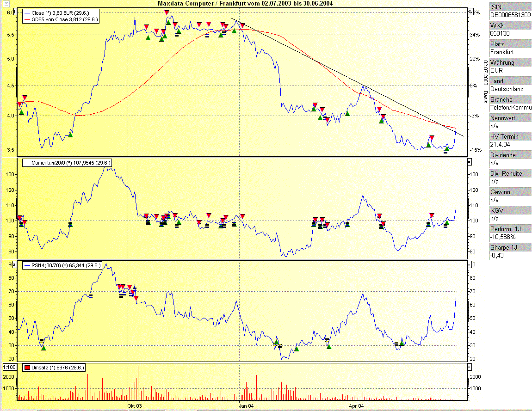The image size is (532, 411).
Task: Open the chart options dropdown arrow icon
Action: pyautogui.click(x=6, y=4)
